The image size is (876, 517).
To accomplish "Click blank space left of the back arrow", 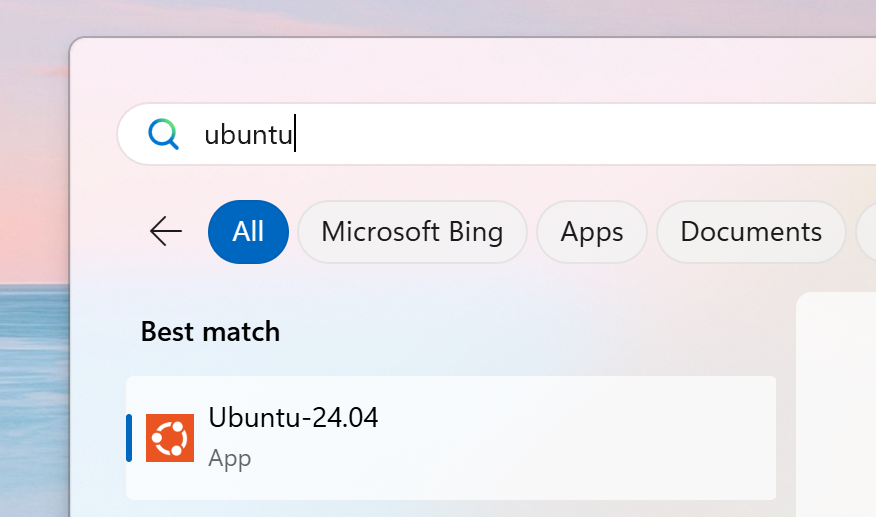I will pyautogui.click(x=108, y=232).
